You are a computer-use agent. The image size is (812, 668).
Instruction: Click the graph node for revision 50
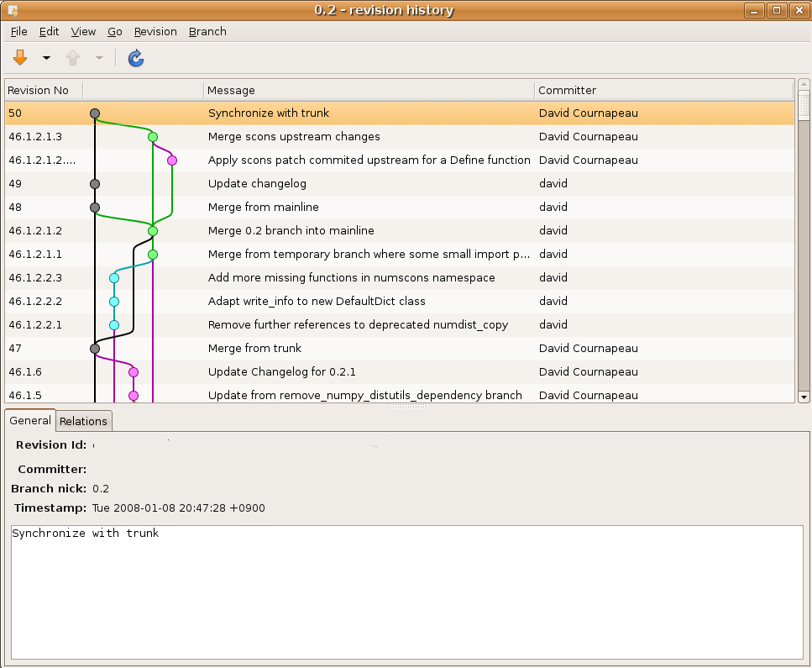pyautogui.click(x=95, y=113)
